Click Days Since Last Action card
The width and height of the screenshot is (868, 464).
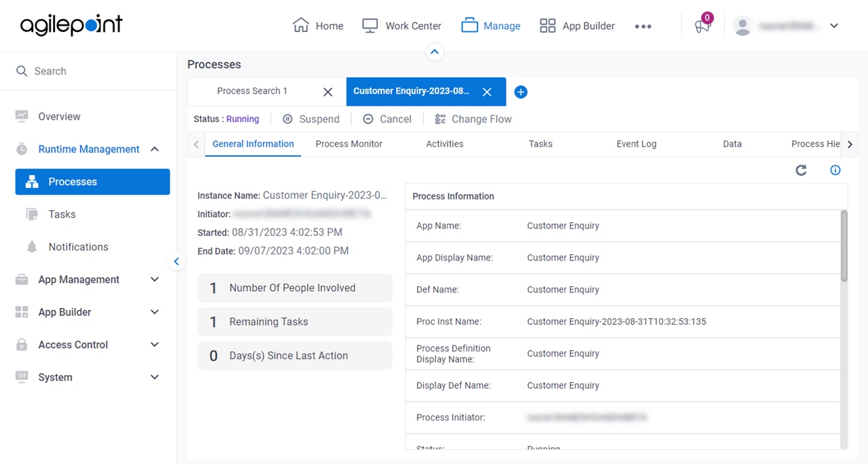295,355
